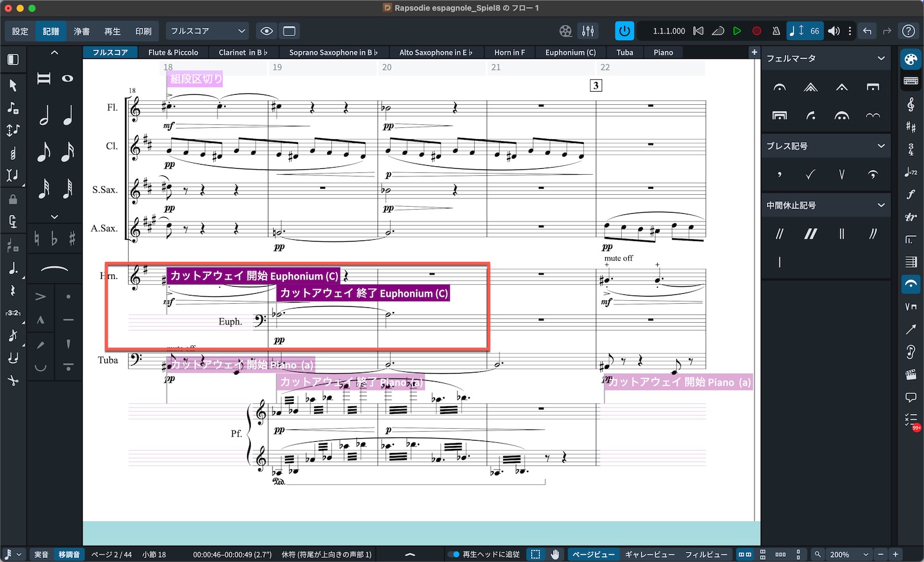Image resolution: width=924 pixels, height=562 pixels.
Task: Start playback with the green play button
Action: pos(737,31)
